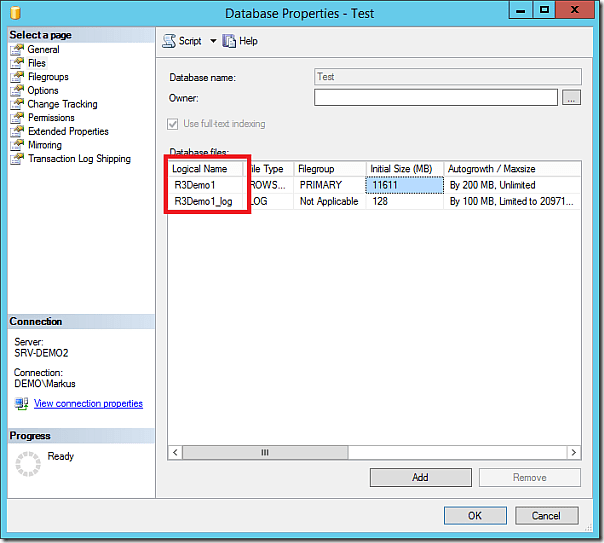Switch to the Filegroups page

pyautogui.click(x=48, y=77)
